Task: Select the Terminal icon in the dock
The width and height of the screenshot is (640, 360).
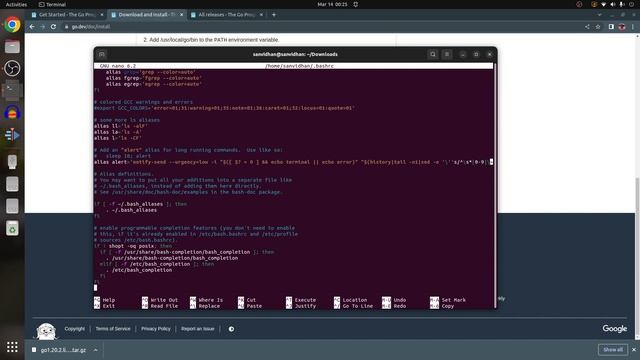Action: point(12,90)
